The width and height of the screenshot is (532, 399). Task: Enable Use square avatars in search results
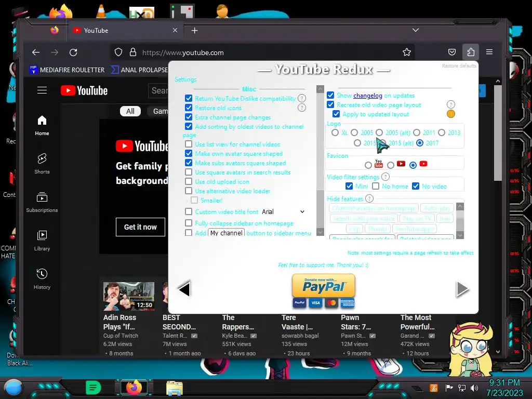coord(189,172)
